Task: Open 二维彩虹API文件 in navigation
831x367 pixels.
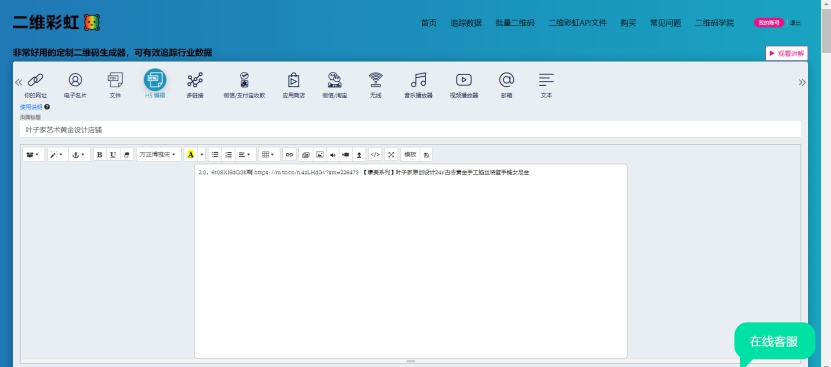Action: coord(577,23)
